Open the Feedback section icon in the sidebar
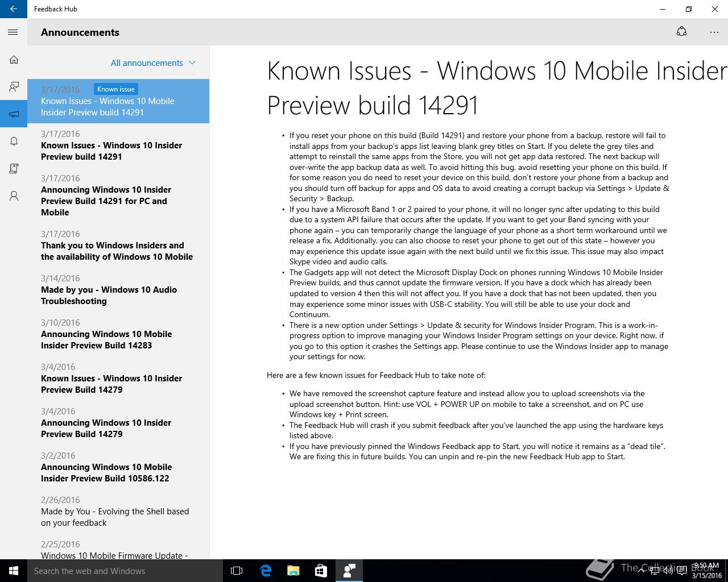This screenshot has width=728, height=582. [14, 87]
